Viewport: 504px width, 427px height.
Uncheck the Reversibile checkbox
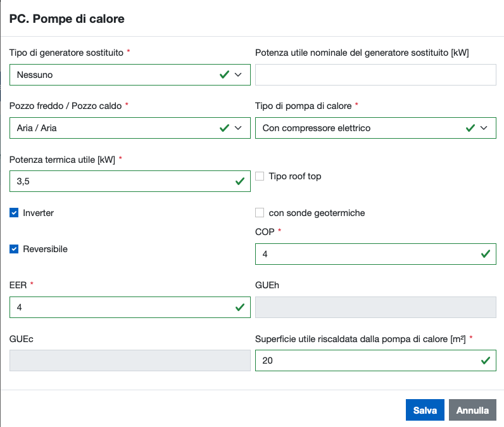tap(14, 249)
